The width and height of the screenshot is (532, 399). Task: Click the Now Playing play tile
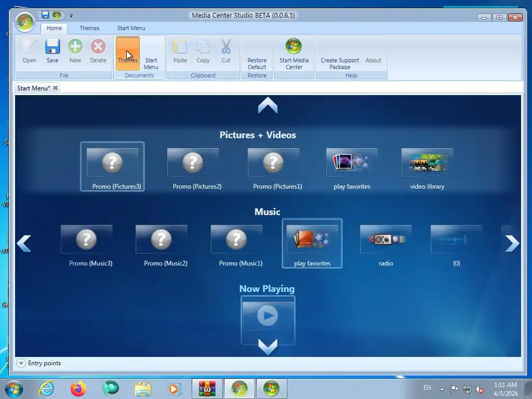coord(268,320)
